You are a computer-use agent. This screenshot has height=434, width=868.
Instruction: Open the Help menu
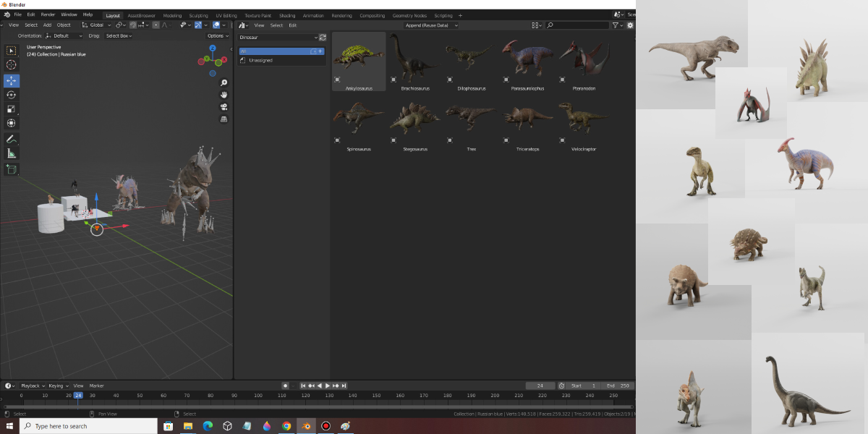click(x=88, y=14)
